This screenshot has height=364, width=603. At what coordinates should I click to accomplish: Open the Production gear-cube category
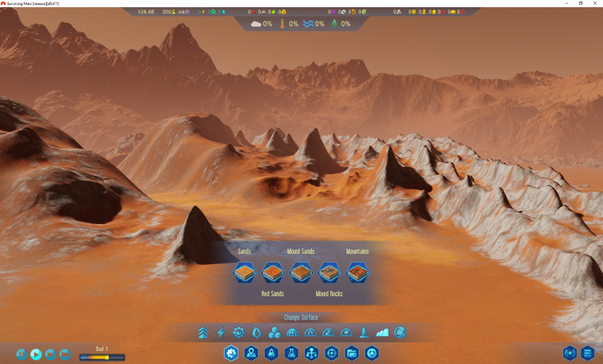coord(239,332)
